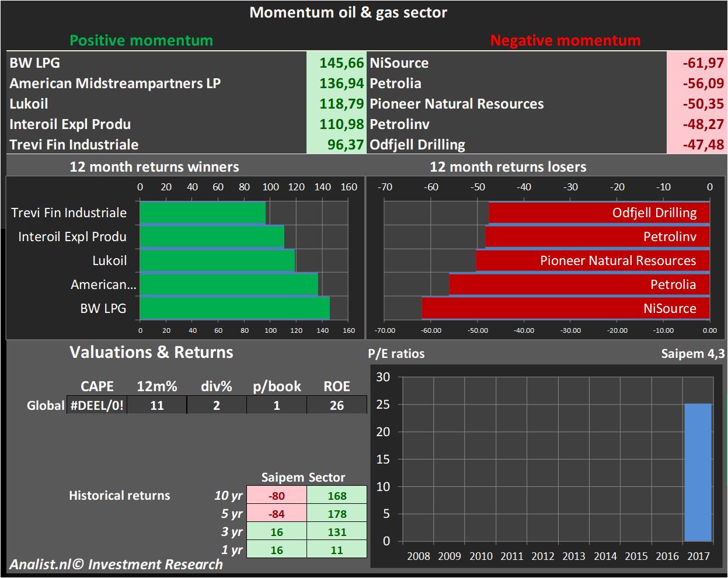Click the div% value cell showing 2

pyautogui.click(x=217, y=405)
